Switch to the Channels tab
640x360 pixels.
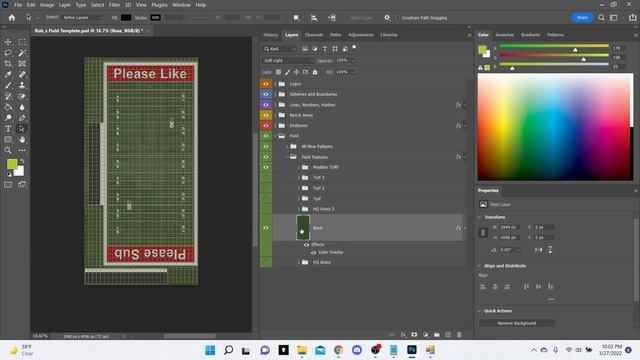coord(314,35)
